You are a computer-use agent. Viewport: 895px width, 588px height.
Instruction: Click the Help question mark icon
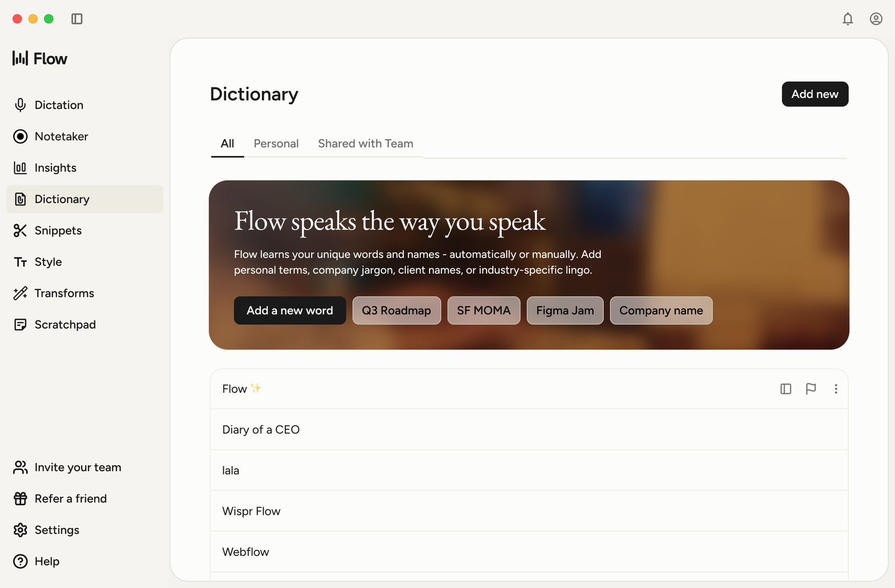(21, 561)
